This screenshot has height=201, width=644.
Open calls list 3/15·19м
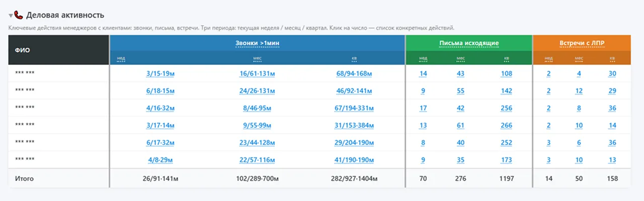160,74
